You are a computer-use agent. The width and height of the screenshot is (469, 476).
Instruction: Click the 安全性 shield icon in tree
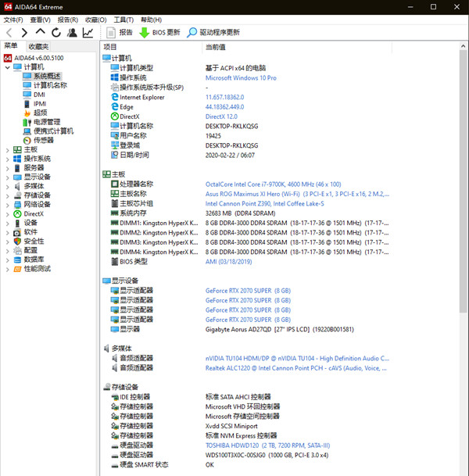coord(17,242)
